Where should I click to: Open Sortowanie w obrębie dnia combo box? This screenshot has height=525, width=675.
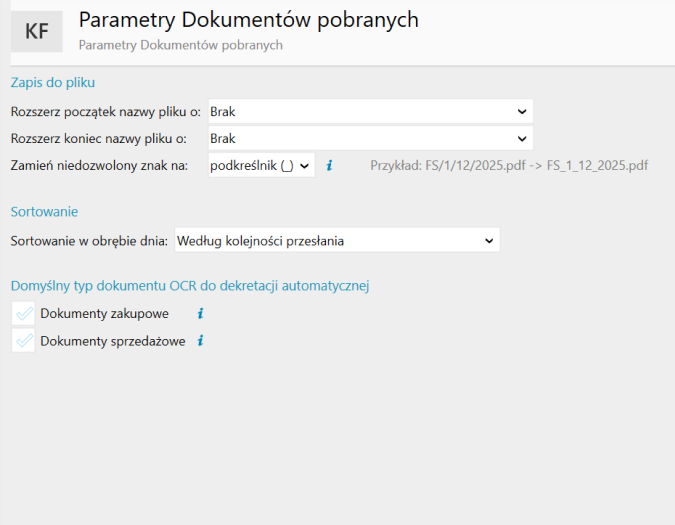point(337,241)
